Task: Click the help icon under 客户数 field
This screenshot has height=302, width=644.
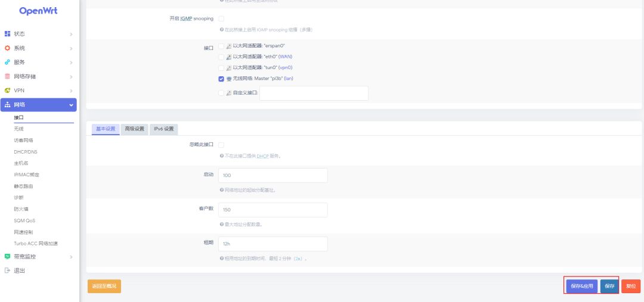Action: 222,225
